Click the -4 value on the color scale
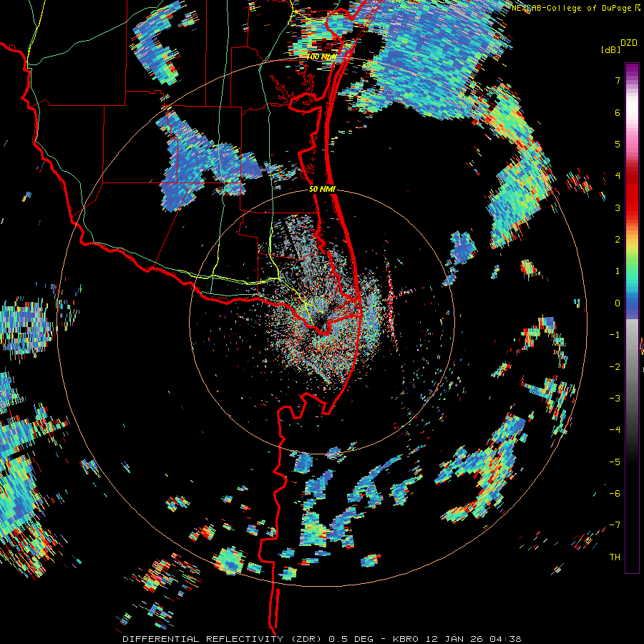 615,430
